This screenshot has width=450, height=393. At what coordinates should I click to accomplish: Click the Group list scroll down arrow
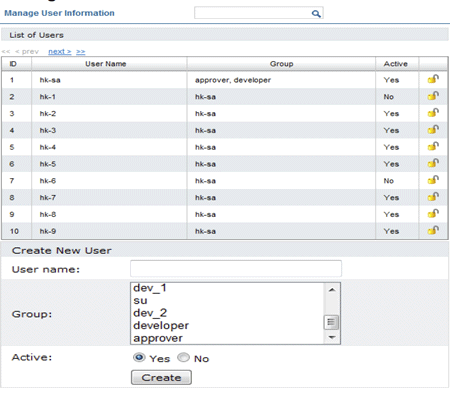[332, 337]
